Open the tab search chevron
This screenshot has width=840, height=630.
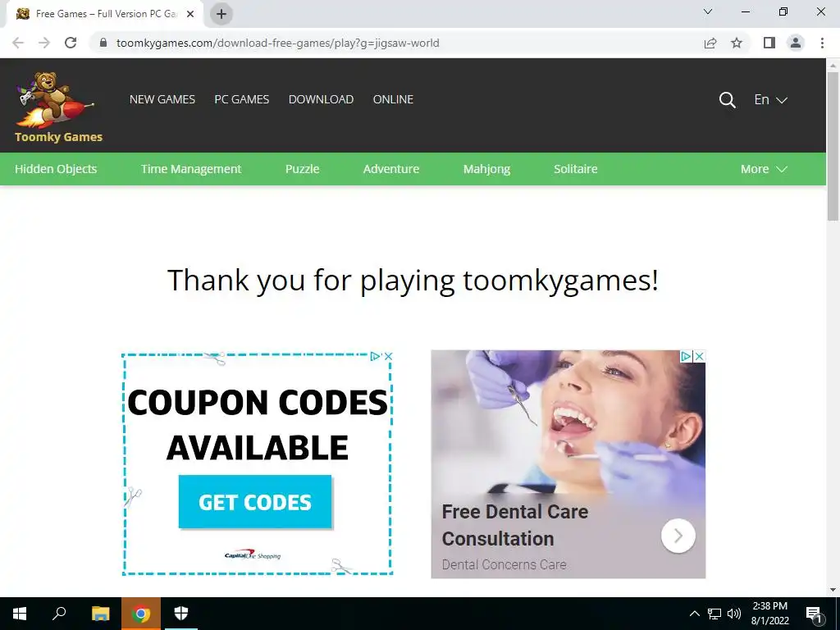[708, 11]
